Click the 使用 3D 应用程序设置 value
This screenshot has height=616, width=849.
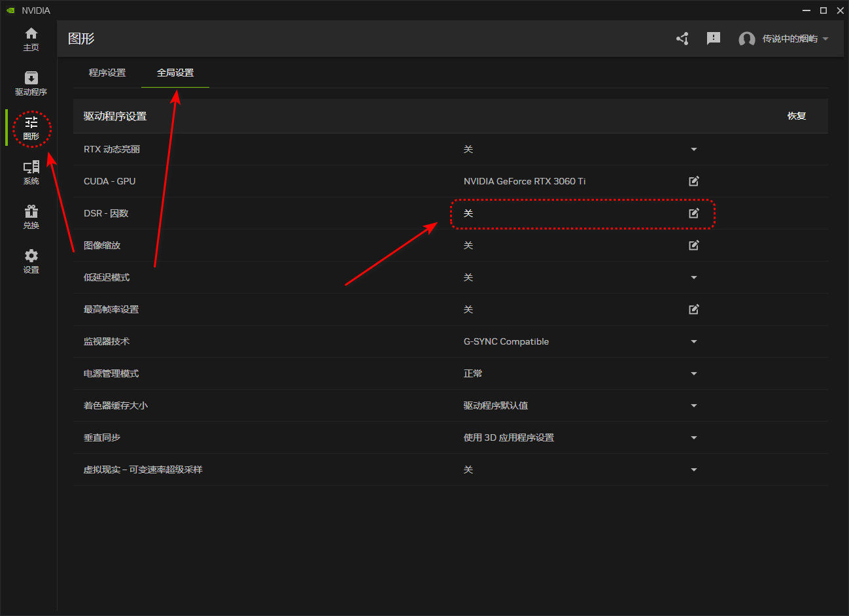pos(509,437)
